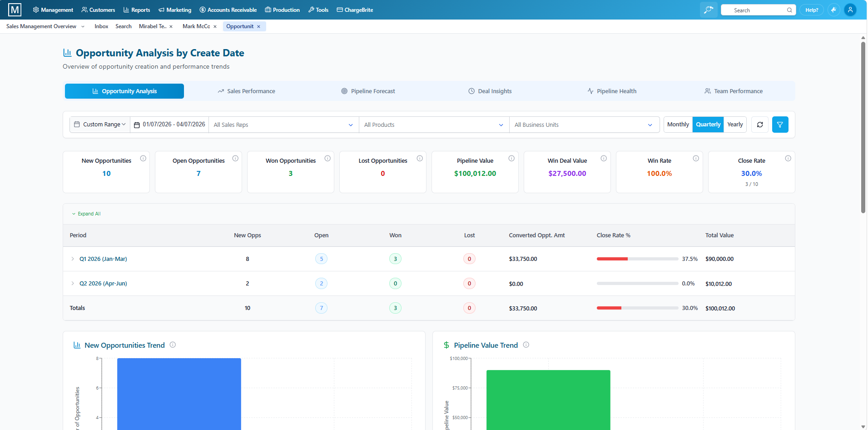The height and width of the screenshot is (430, 868).
Task: Click the Q1 2026 (Jan-Mar) period link
Action: 103,259
